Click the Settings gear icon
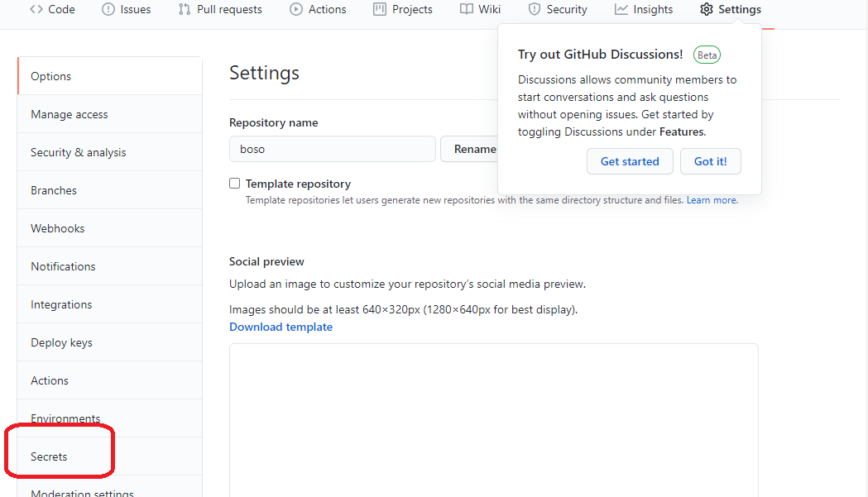868x497 pixels. click(706, 10)
